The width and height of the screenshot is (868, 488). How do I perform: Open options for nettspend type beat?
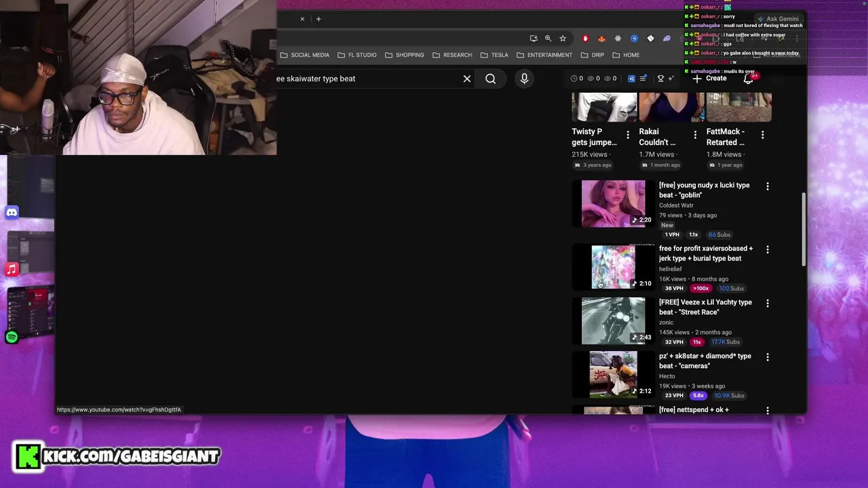(768, 411)
